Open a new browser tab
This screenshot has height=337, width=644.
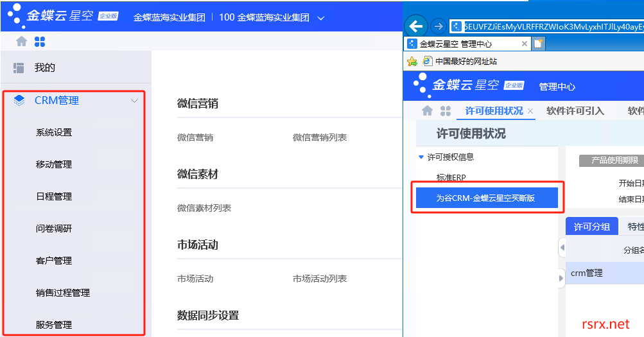(x=539, y=44)
